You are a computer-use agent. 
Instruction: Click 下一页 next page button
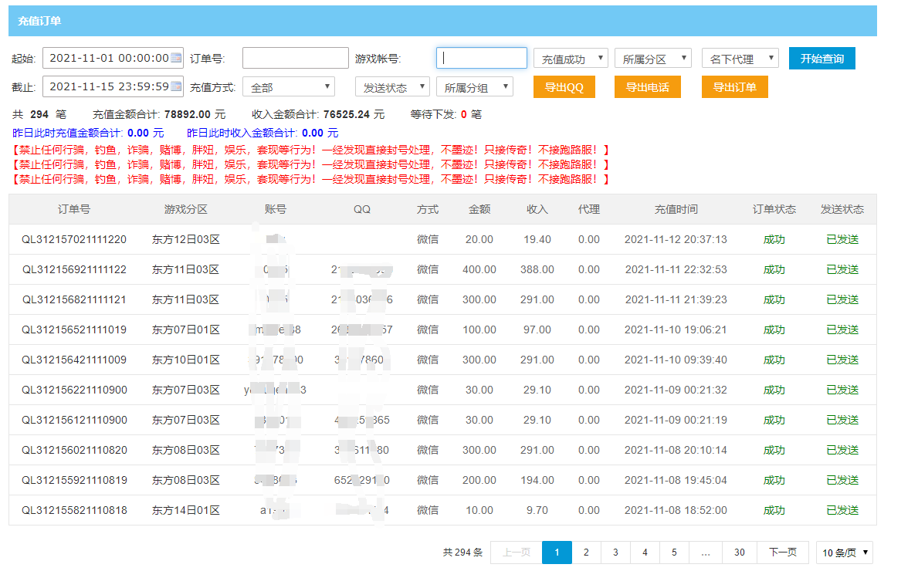tap(783, 553)
